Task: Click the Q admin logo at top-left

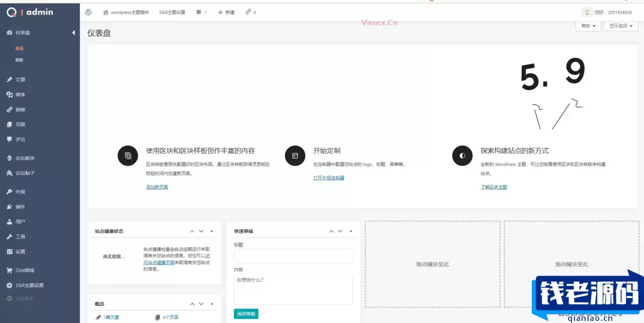Action: (30, 12)
